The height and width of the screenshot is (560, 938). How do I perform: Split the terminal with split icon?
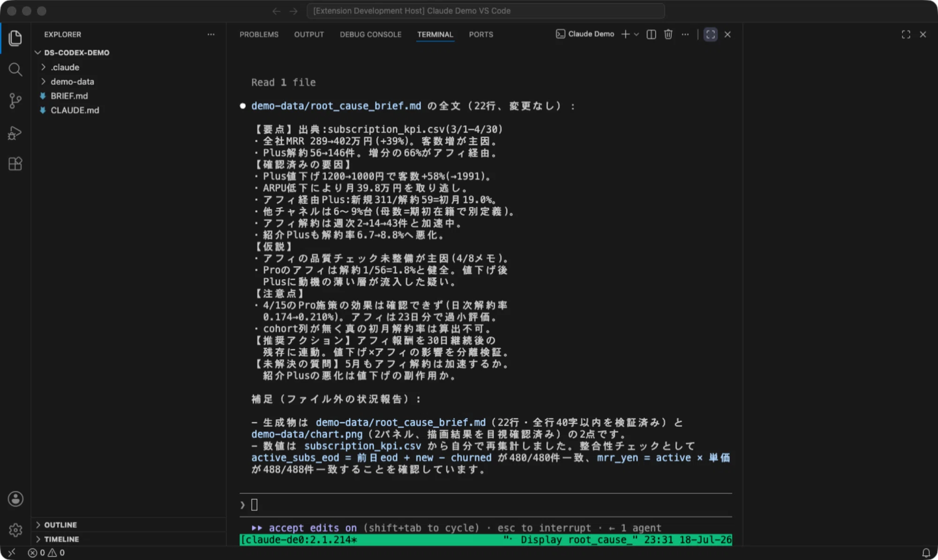[x=651, y=34]
